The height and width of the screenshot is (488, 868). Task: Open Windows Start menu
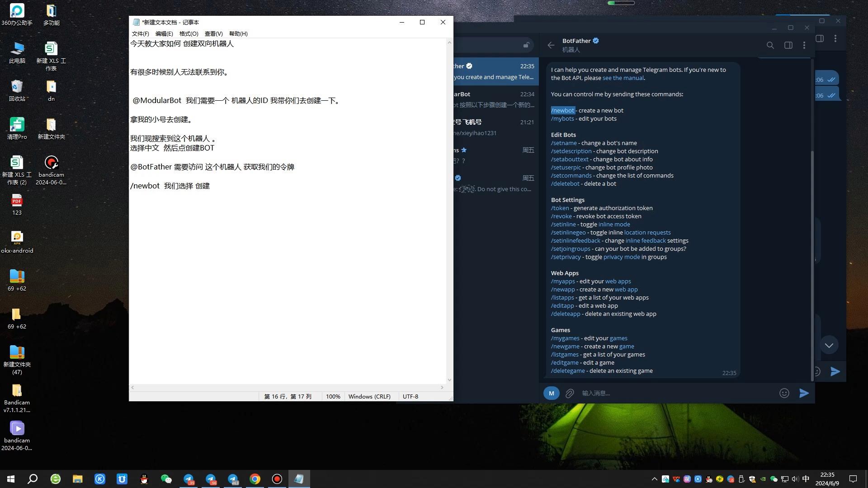pos(11,479)
